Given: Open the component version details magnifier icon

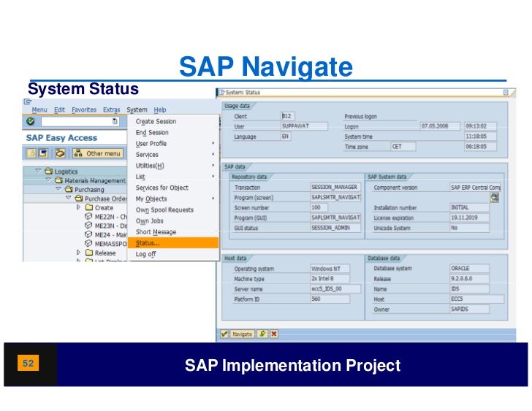Looking at the screenshot, I should click(x=494, y=197).
